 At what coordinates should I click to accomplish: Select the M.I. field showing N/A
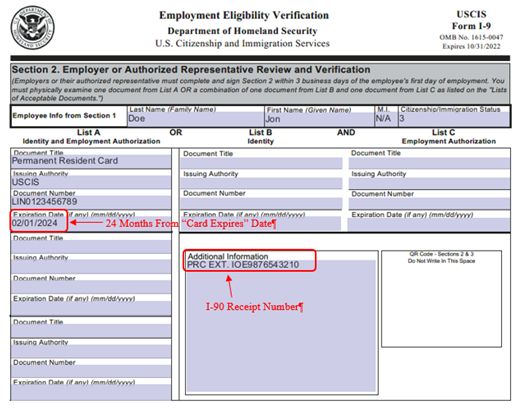click(386, 119)
